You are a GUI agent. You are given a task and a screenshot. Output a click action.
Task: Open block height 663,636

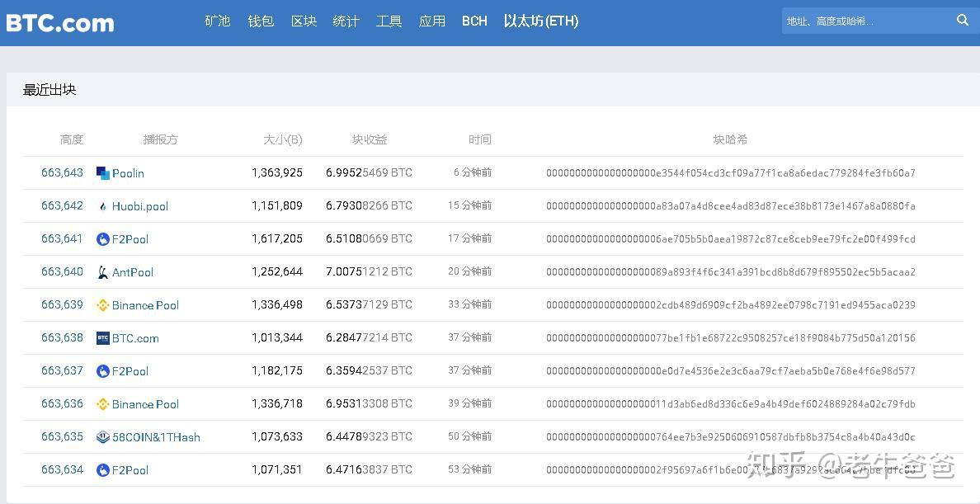click(62, 403)
